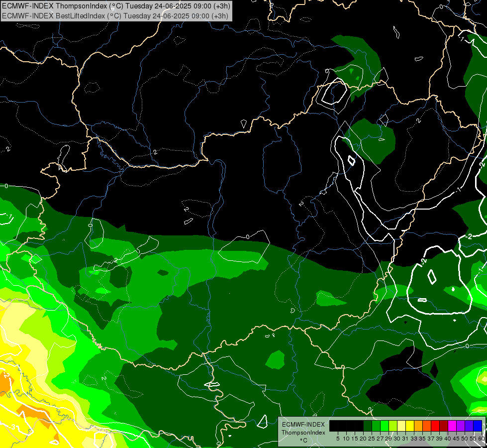Click the legend tick value 30

tap(397, 439)
